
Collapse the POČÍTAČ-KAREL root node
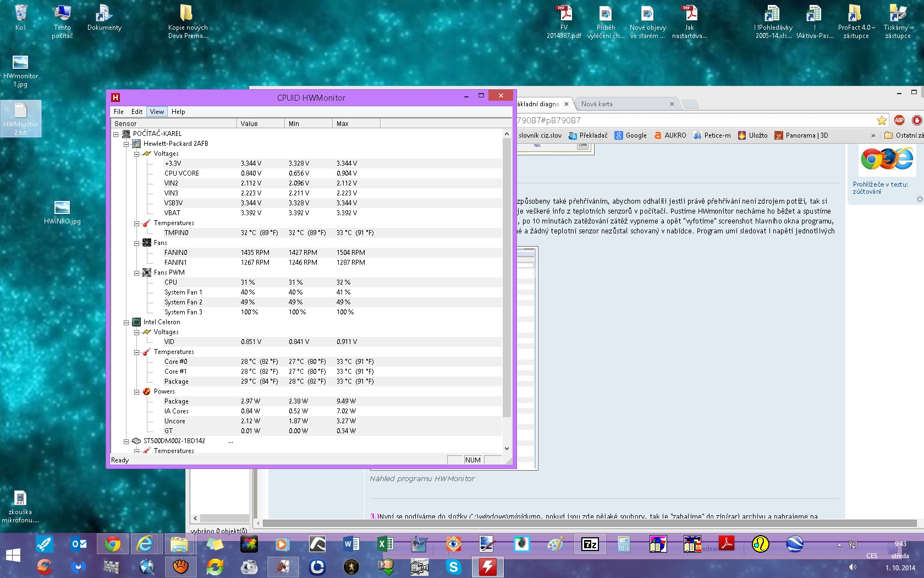pyautogui.click(x=116, y=134)
